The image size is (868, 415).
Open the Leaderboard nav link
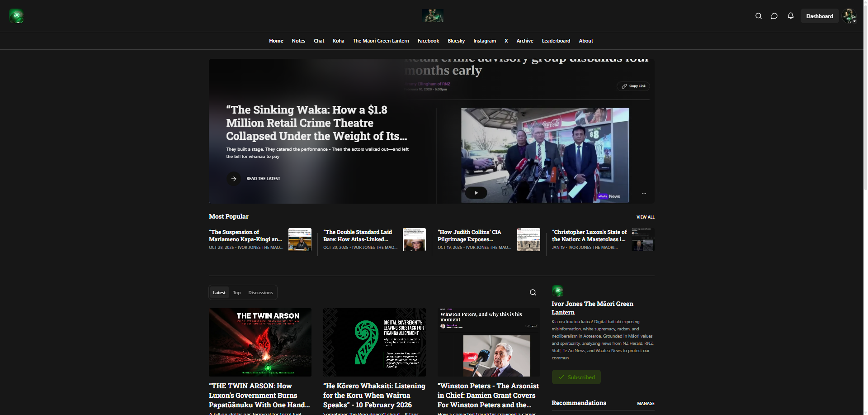556,41
